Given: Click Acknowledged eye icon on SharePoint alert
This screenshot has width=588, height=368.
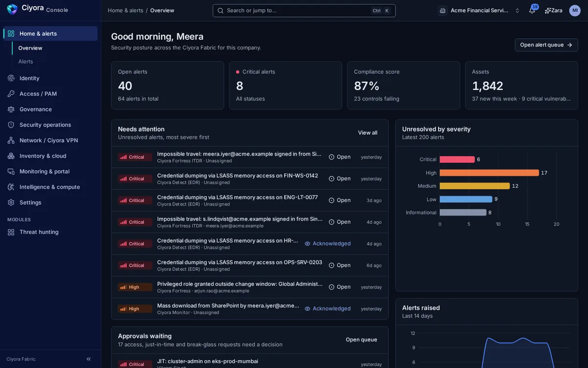Looking at the screenshot, I should [308, 309].
